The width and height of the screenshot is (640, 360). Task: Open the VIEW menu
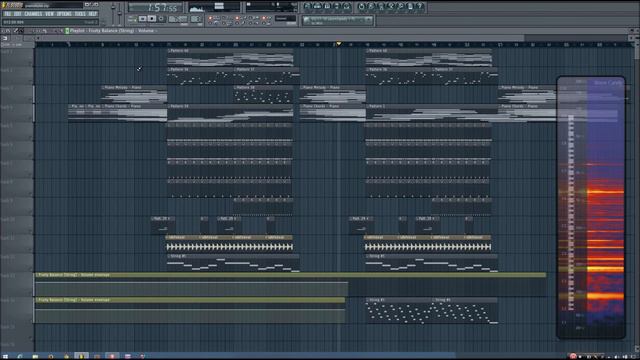click(x=49, y=14)
